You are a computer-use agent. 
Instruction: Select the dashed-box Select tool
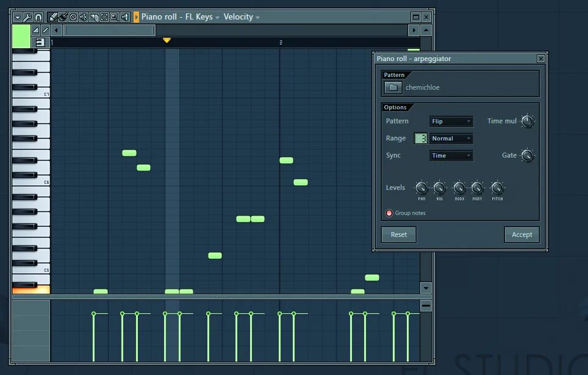pyautogui.click(x=104, y=17)
